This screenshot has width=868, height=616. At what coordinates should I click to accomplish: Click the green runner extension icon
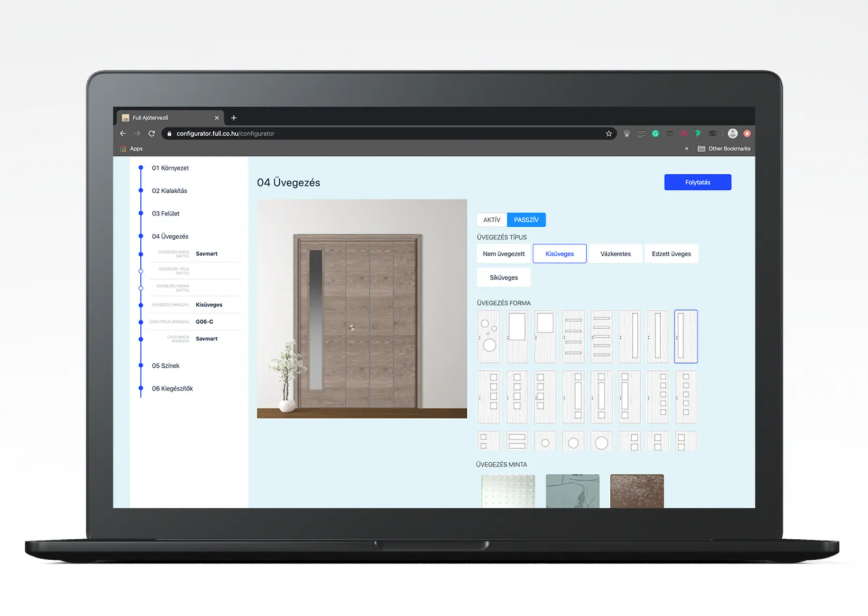(698, 133)
